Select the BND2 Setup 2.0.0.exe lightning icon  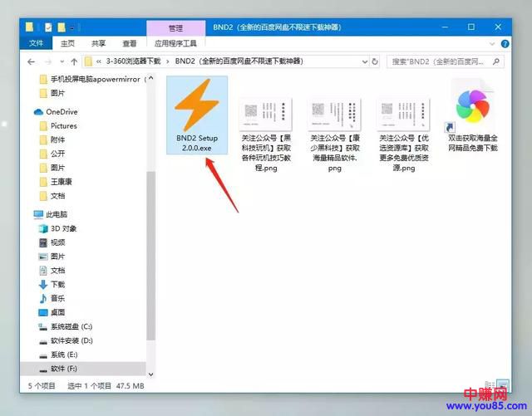pos(197,105)
